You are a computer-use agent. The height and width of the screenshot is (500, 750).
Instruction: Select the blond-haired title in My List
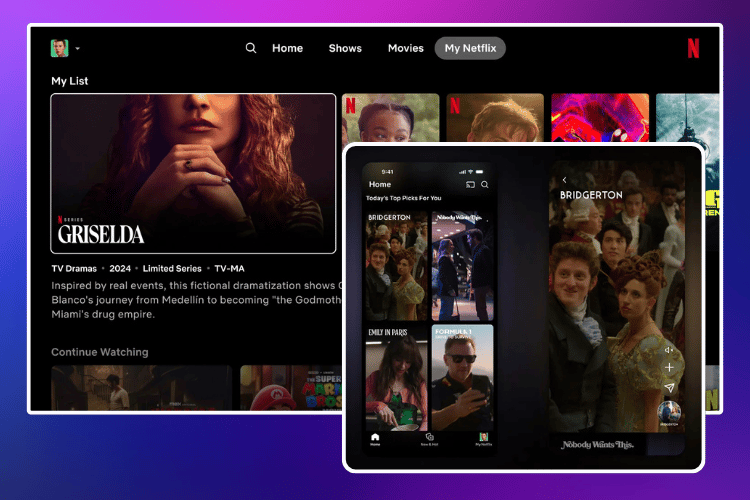[x=495, y=118]
